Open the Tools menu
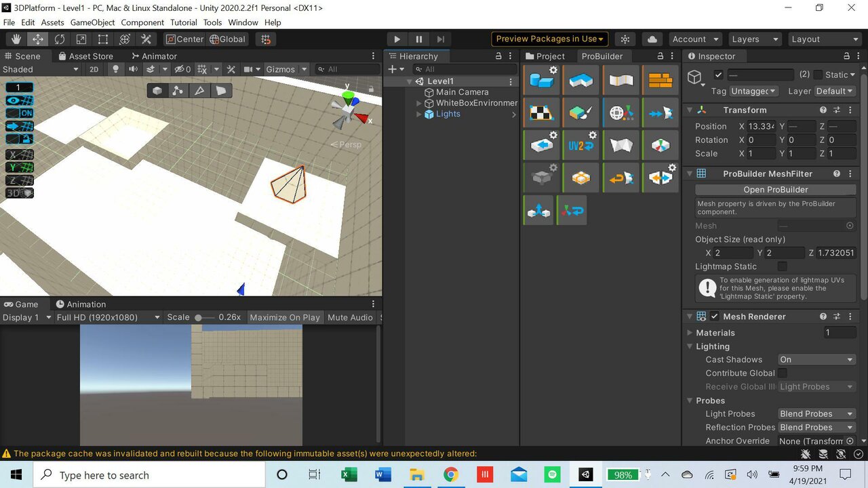 (212, 22)
